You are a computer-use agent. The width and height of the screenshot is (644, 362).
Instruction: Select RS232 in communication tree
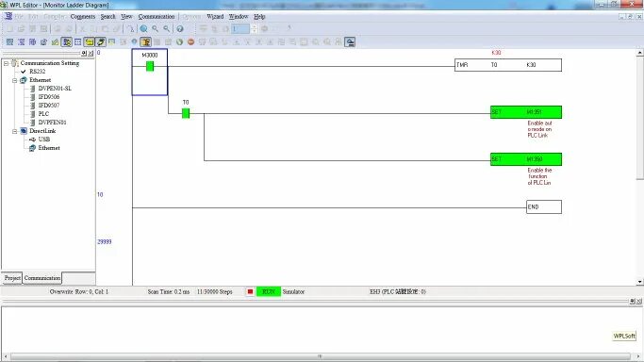click(38, 72)
